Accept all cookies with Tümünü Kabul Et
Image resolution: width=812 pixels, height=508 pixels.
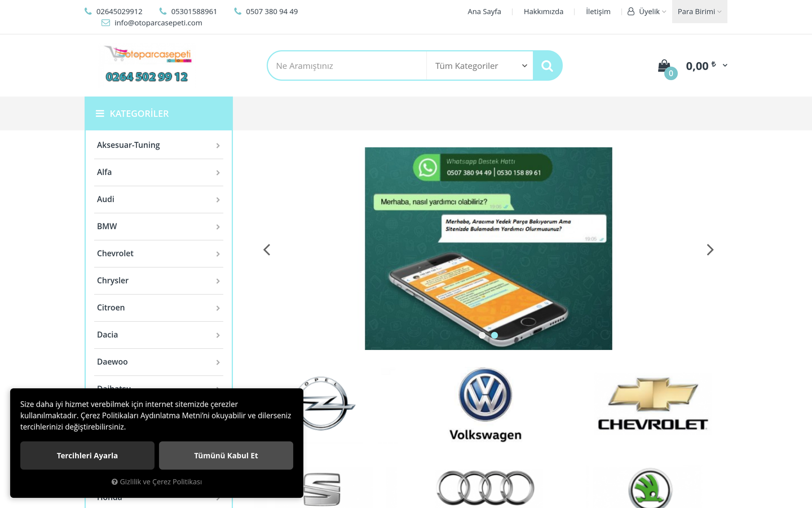(226, 456)
